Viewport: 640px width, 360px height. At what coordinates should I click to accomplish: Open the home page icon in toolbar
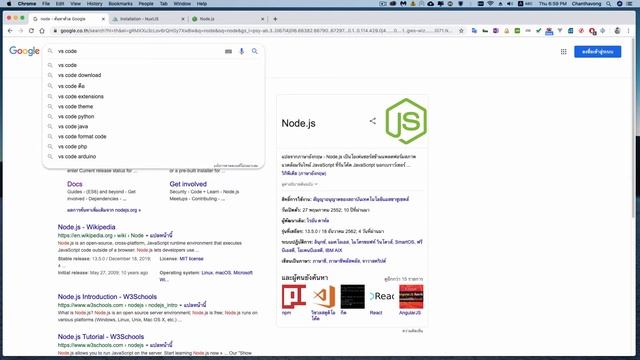(x=42, y=31)
